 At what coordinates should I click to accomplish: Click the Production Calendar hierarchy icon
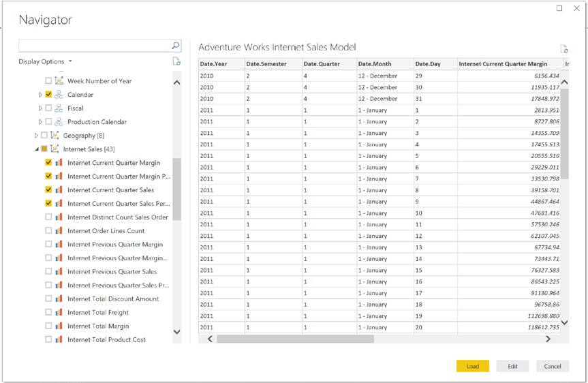tap(59, 121)
